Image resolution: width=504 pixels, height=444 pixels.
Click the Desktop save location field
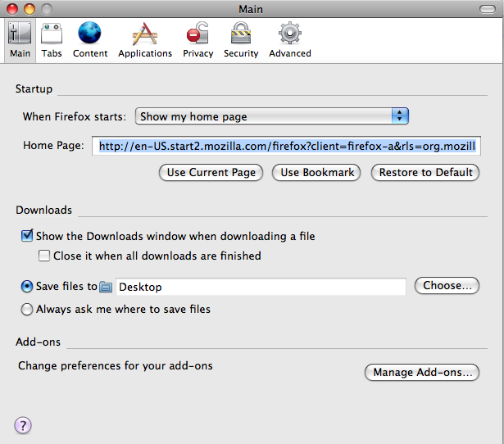261,287
